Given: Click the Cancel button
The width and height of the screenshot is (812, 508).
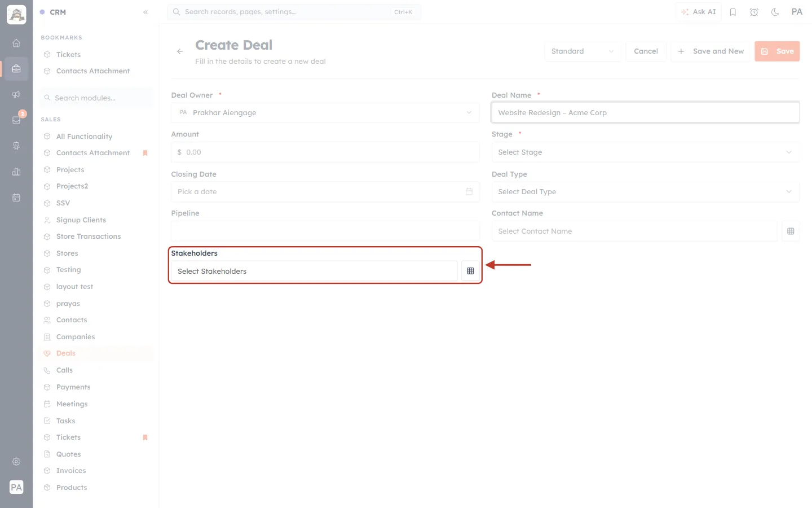Looking at the screenshot, I should (646, 51).
